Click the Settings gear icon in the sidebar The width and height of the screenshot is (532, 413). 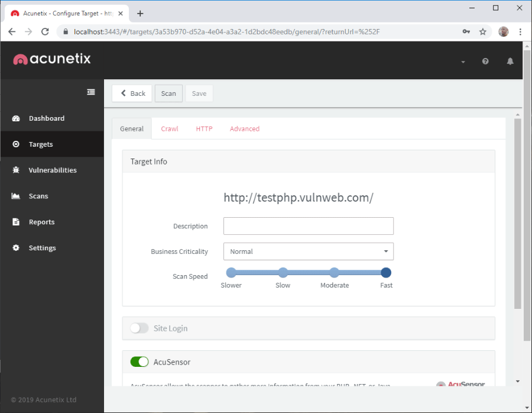click(x=16, y=248)
